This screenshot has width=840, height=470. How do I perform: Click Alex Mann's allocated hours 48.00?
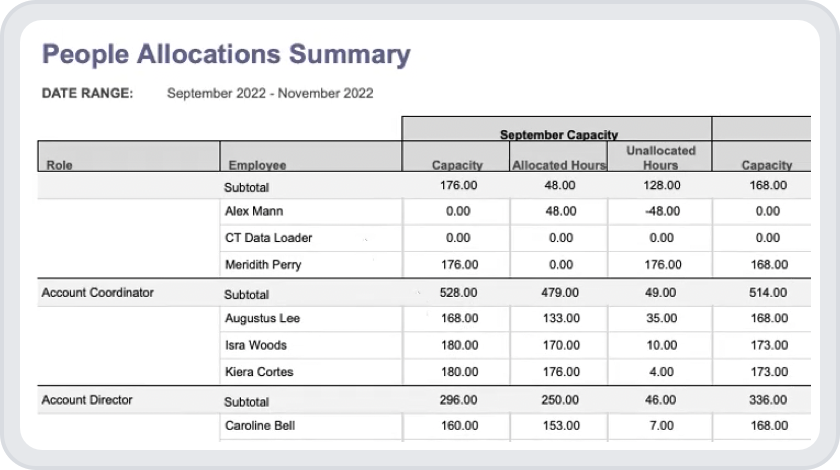tap(561, 211)
